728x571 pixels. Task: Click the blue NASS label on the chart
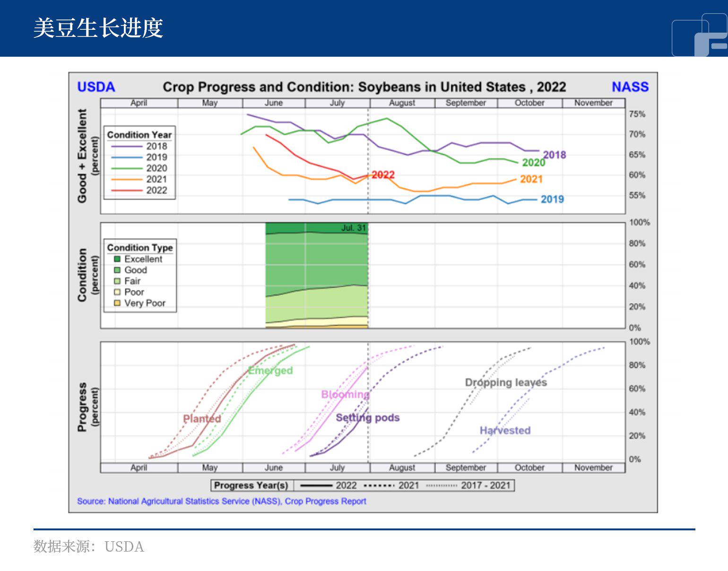click(x=630, y=87)
